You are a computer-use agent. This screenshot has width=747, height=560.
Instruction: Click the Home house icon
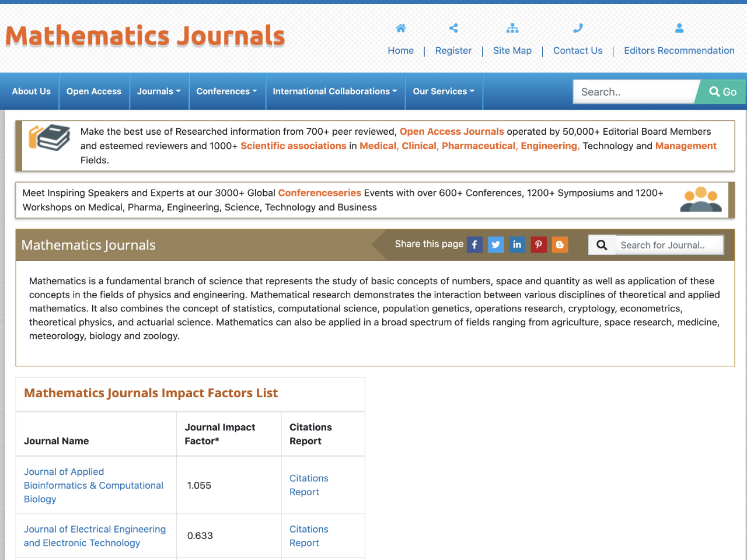400,28
